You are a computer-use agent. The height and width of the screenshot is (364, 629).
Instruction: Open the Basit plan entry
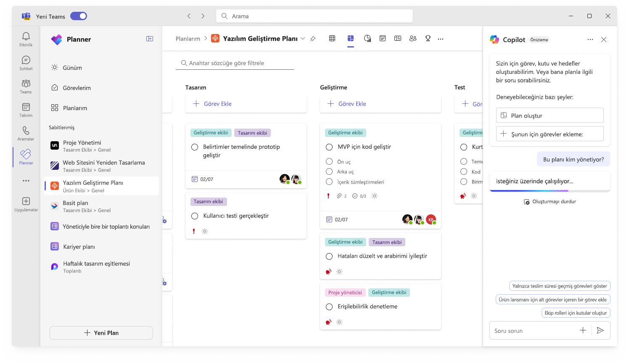(x=101, y=206)
